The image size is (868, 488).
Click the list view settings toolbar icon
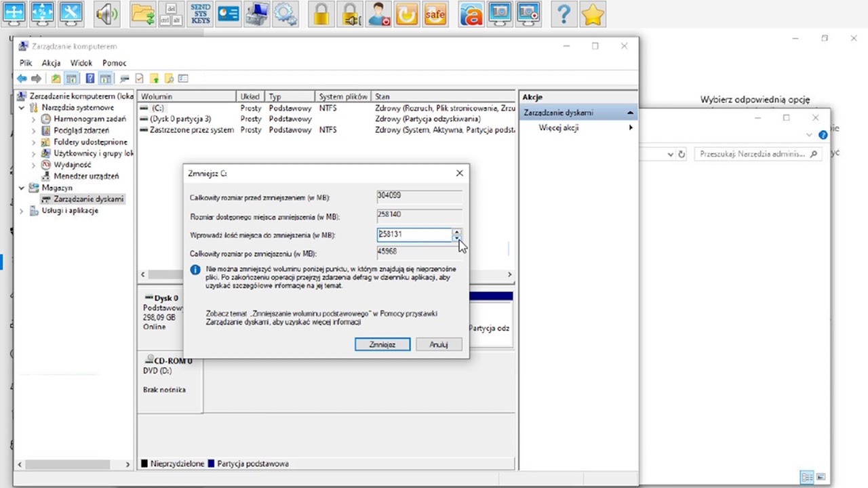click(183, 79)
